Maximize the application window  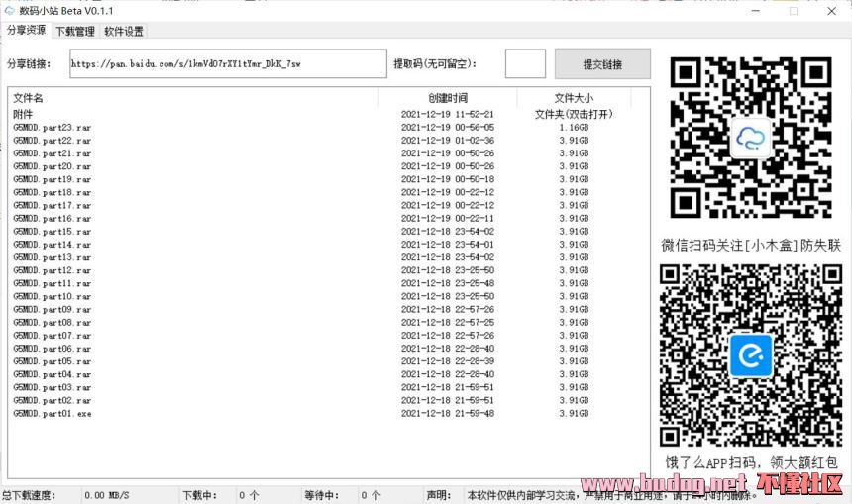[x=793, y=11]
